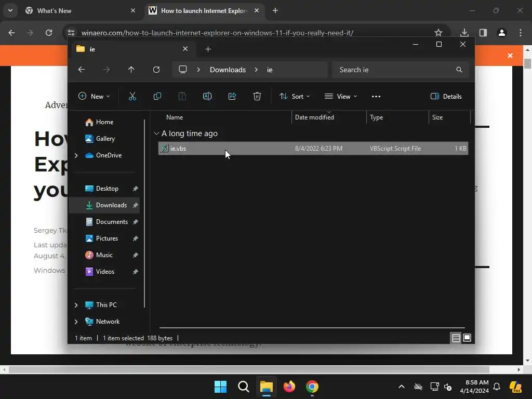The height and width of the screenshot is (399, 532).
Task: Open the See more three-dots menu
Action: tap(376, 96)
